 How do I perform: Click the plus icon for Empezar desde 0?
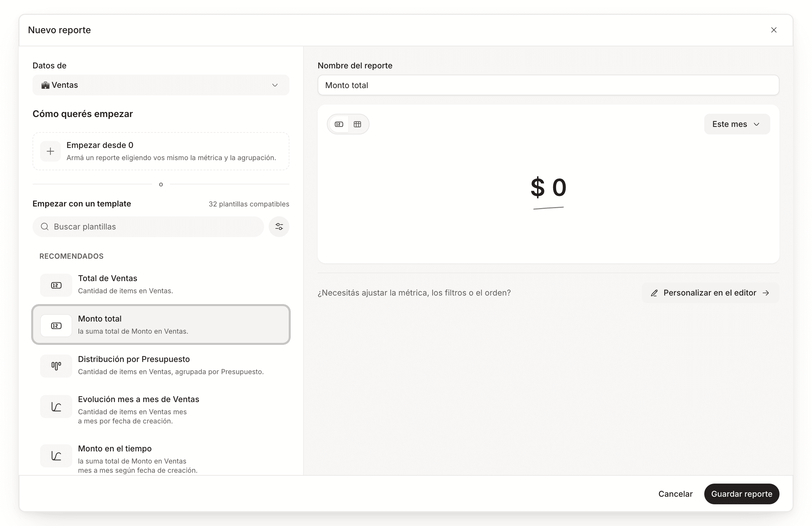pos(51,151)
